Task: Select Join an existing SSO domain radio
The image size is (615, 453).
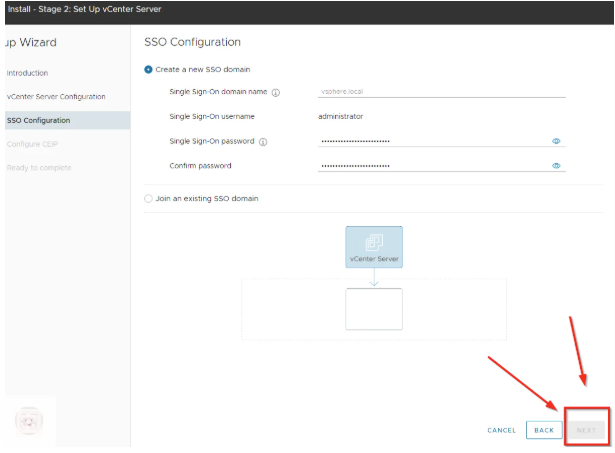Action: click(148, 198)
